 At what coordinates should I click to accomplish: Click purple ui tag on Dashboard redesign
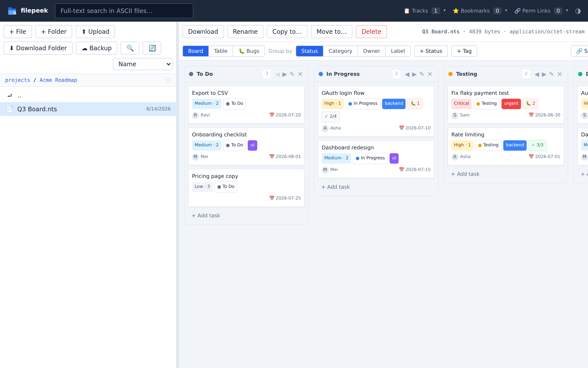click(394, 158)
